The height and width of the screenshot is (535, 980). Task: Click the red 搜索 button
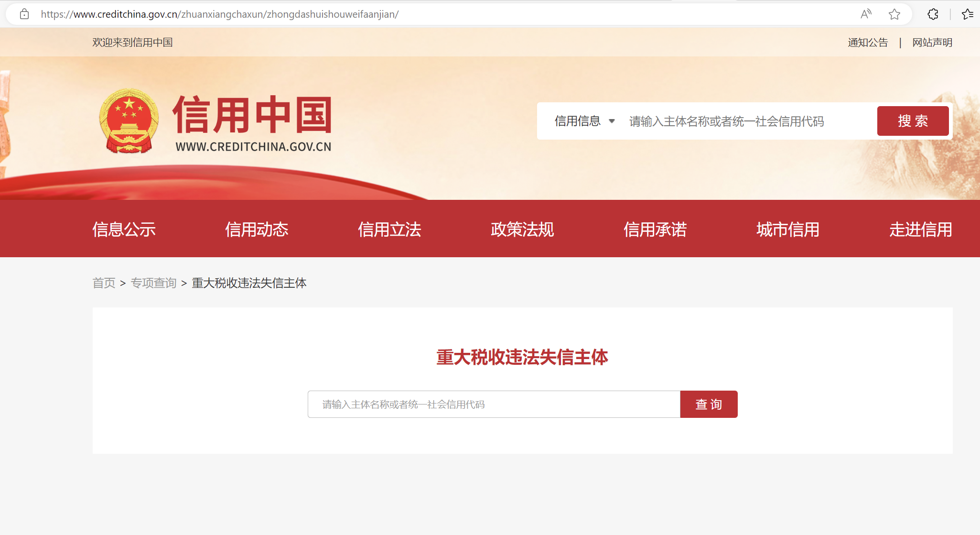tap(913, 121)
